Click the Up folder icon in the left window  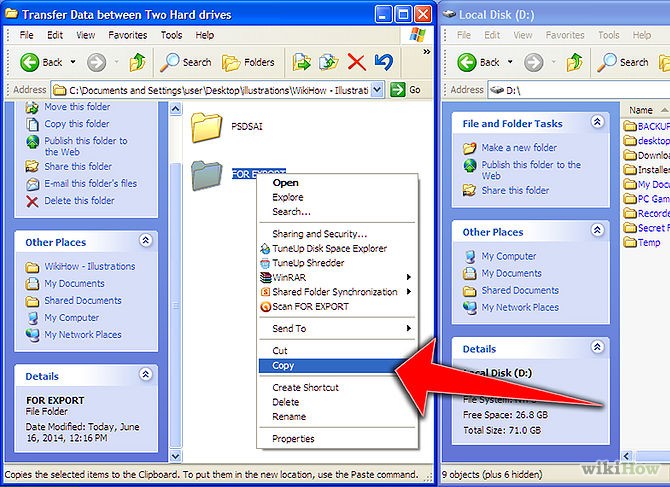pyautogui.click(x=138, y=62)
